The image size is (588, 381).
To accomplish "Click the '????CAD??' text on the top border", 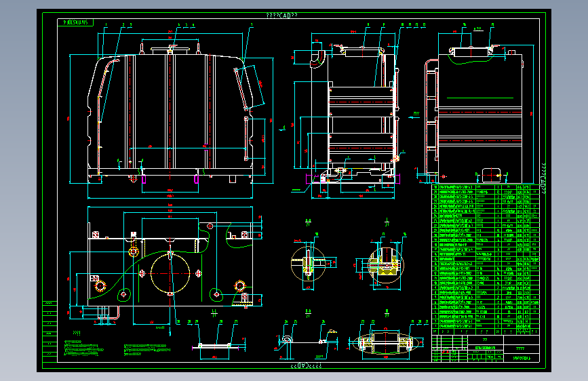I will click(281, 16).
